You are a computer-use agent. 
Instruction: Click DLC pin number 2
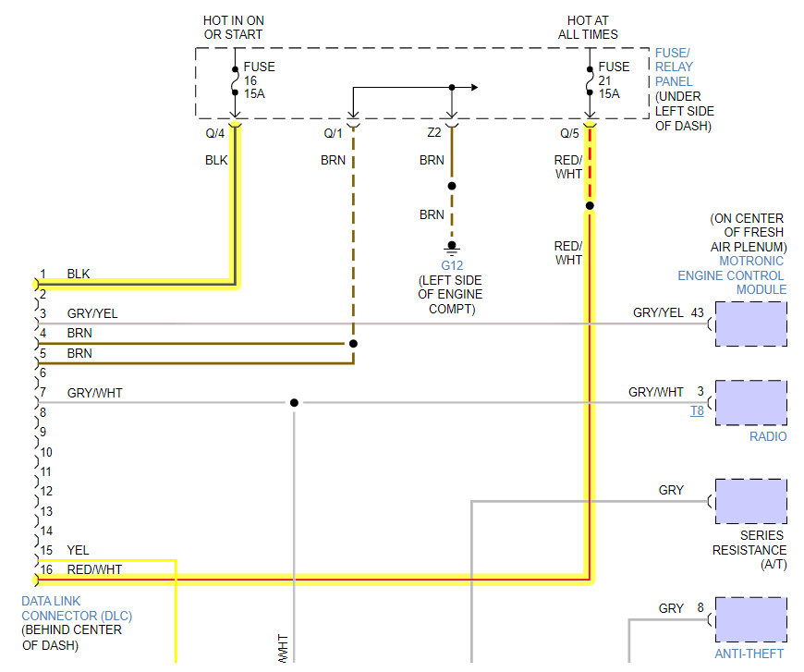tap(43, 294)
